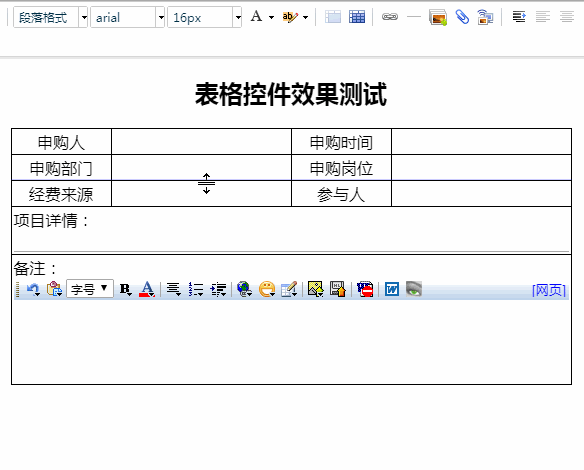Insert image using the picture icon

[x=438, y=17]
